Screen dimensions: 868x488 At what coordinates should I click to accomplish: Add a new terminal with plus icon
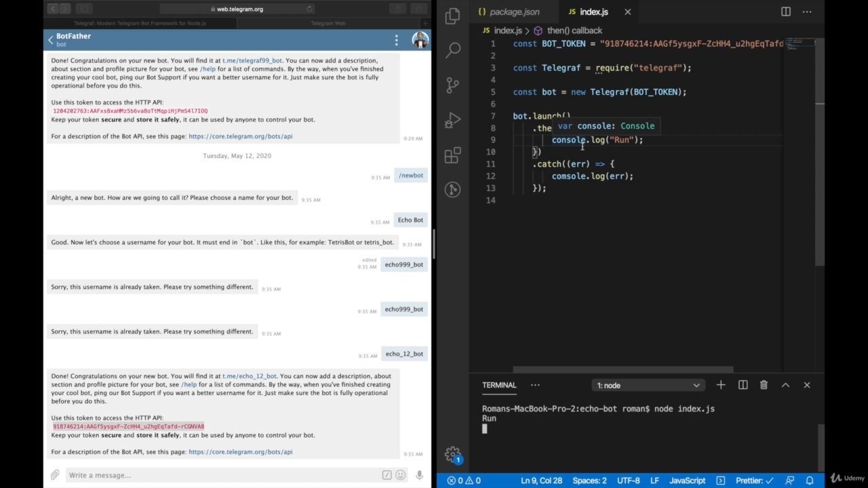pos(721,385)
